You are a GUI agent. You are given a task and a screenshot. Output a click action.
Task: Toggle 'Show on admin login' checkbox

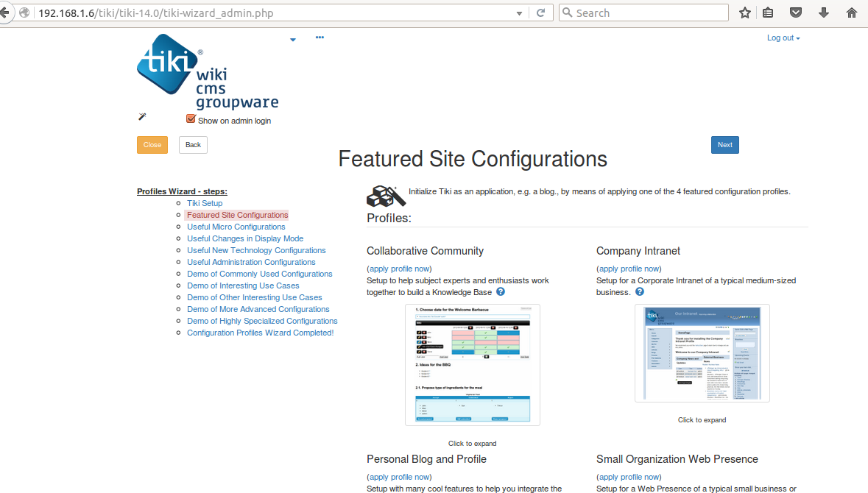pos(191,119)
